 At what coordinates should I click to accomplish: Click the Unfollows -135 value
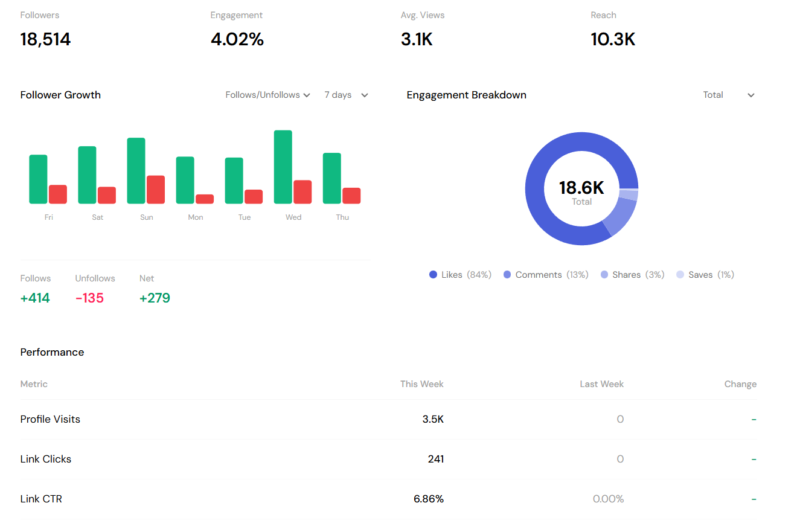pyautogui.click(x=89, y=298)
